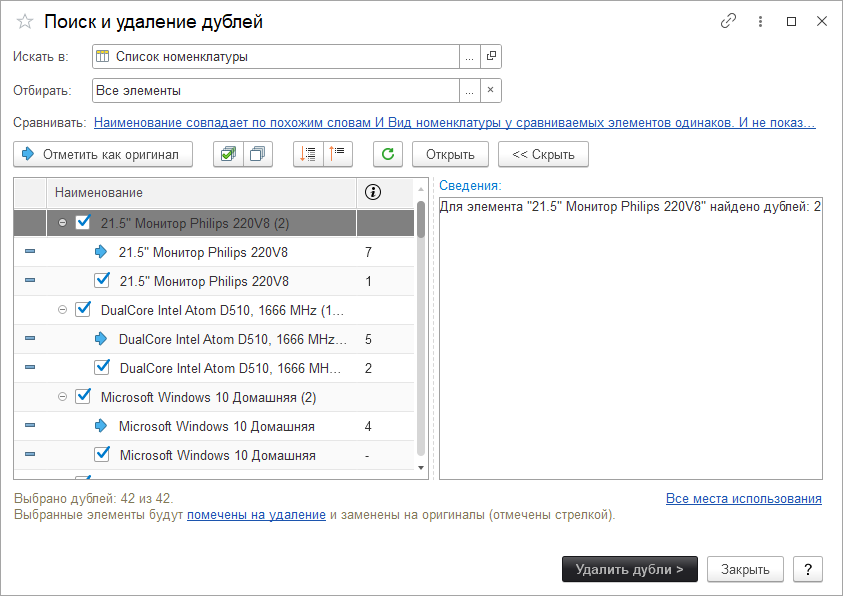
Task: Open the title bar three-dot menu
Action: 761,22
